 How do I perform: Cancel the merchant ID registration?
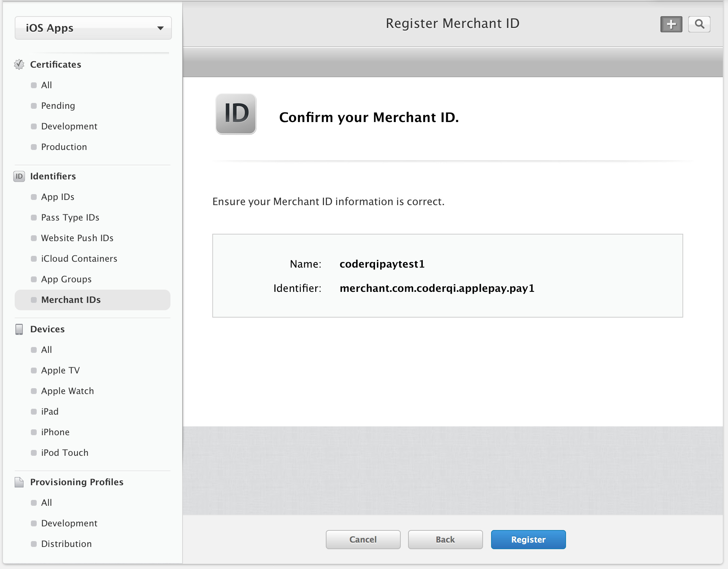coord(363,539)
